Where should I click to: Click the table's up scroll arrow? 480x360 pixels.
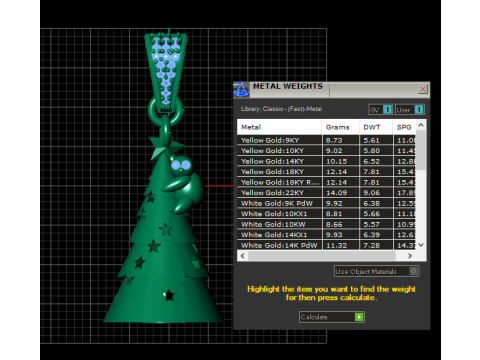pos(421,125)
